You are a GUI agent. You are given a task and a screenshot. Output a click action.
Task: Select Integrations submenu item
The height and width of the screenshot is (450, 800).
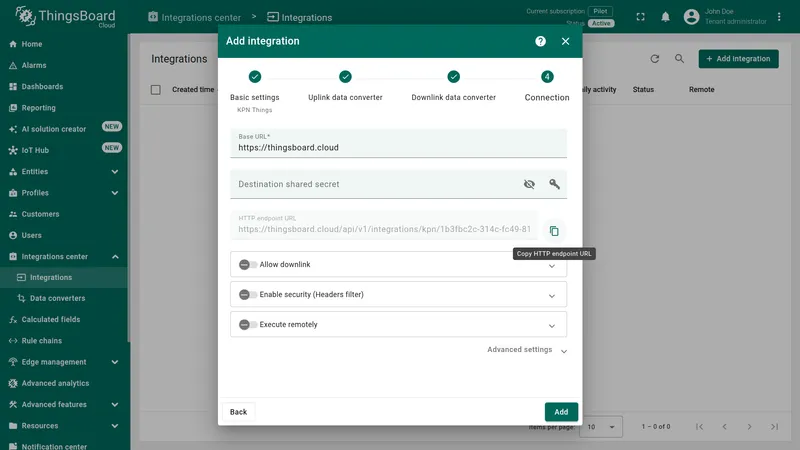click(x=64, y=278)
